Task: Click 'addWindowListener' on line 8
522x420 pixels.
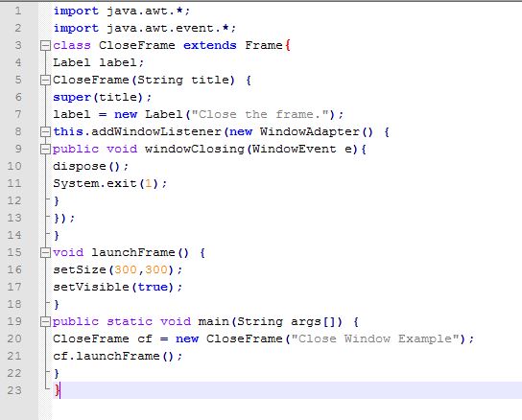Action: coord(156,131)
